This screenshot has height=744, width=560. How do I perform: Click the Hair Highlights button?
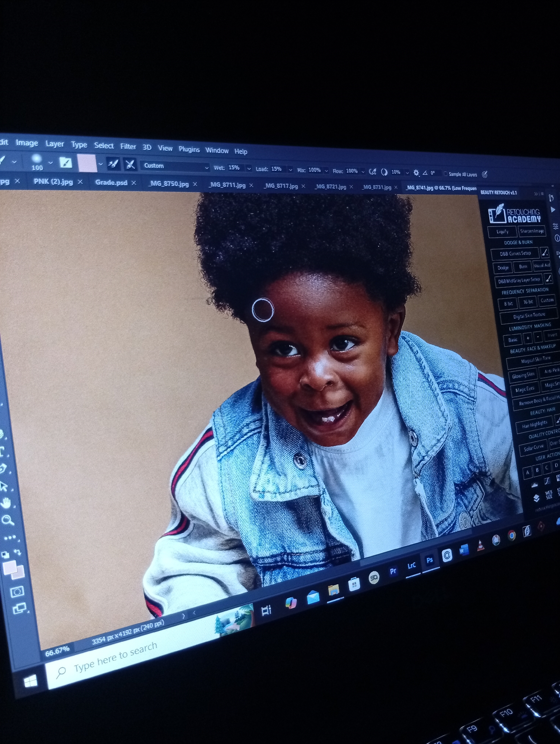(534, 425)
